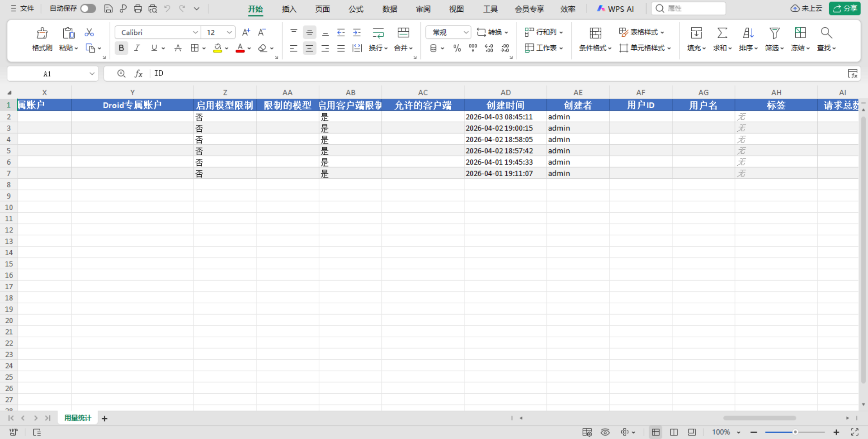Viewport: 868px width, 439px height.
Task: Click the Freeze panes icon
Action: point(800,33)
